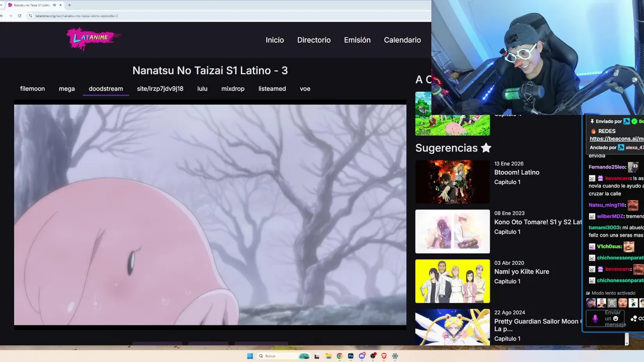The height and width of the screenshot is (362, 644).
Task: Click the Sugerencias star icon
Action: pos(486,148)
